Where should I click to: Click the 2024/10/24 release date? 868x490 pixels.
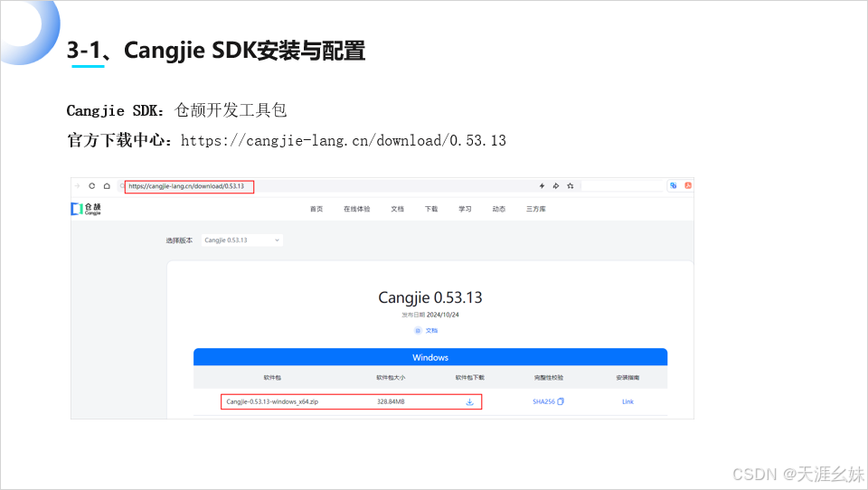click(x=443, y=315)
